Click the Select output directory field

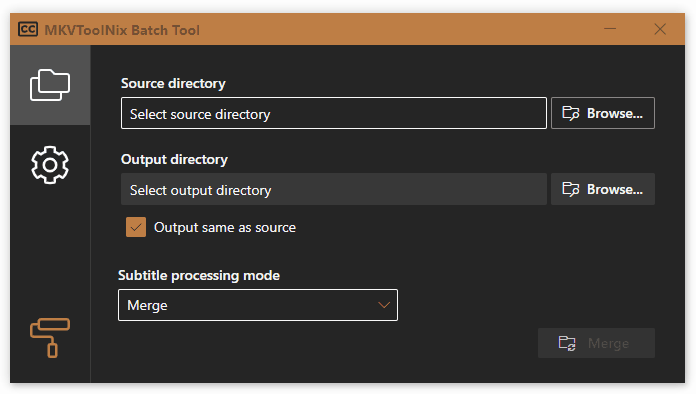(x=333, y=189)
